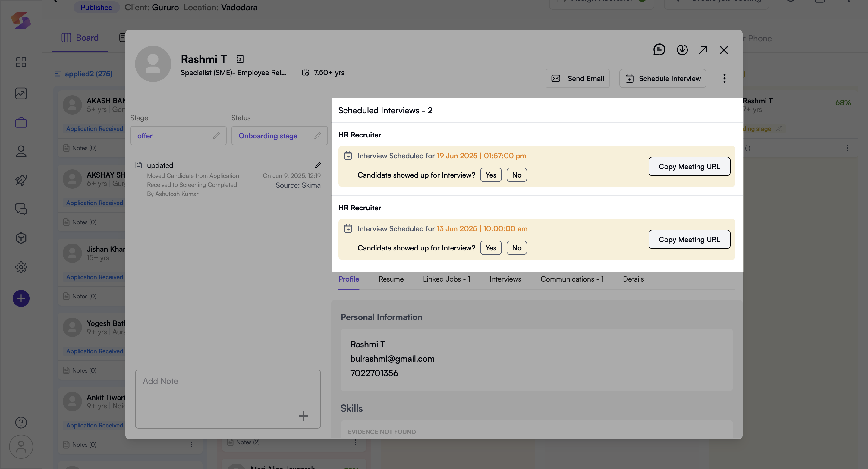Click the purple plus button in sidebar
The image size is (868, 469).
pyautogui.click(x=21, y=298)
